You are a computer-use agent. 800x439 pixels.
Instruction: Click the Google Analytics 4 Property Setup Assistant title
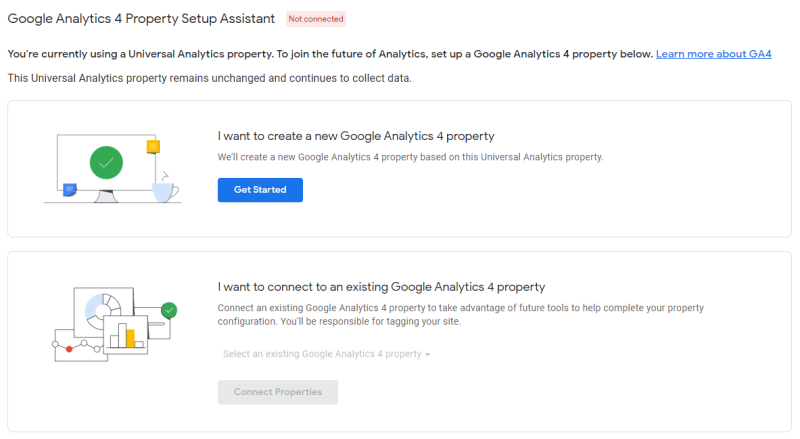pyautogui.click(x=141, y=19)
